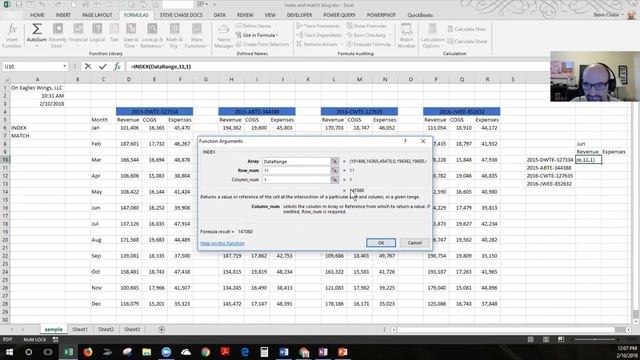
Task: Click the Array input field
Action: (x=296, y=162)
